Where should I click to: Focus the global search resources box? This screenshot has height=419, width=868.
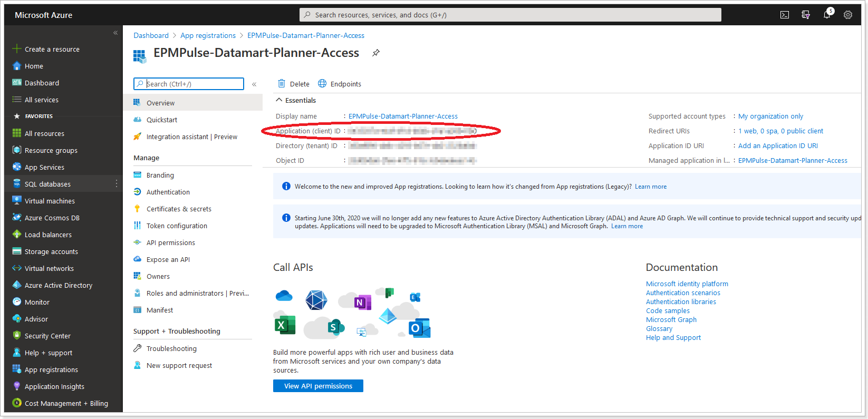click(x=510, y=15)
